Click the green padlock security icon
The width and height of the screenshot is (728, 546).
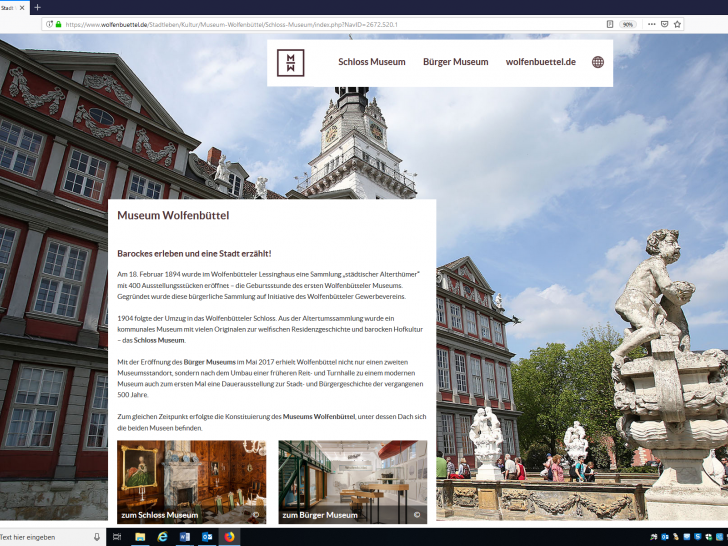point(58,24)
